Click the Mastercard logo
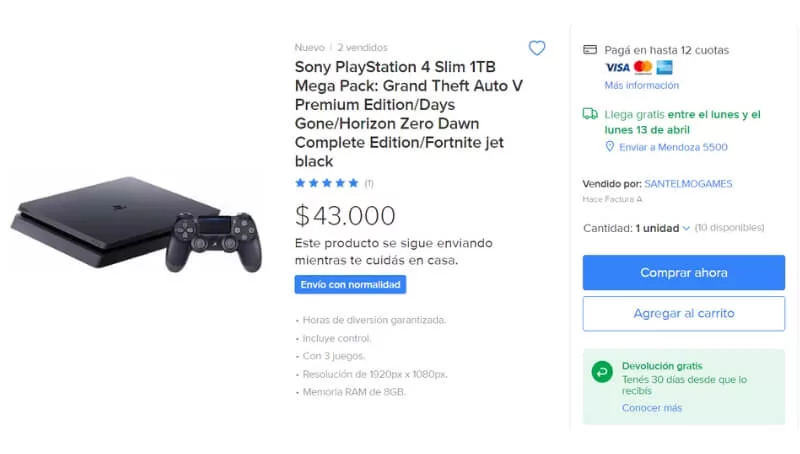Screen dimensions: 800x454 pyautogui.click(x=643, y=67)
